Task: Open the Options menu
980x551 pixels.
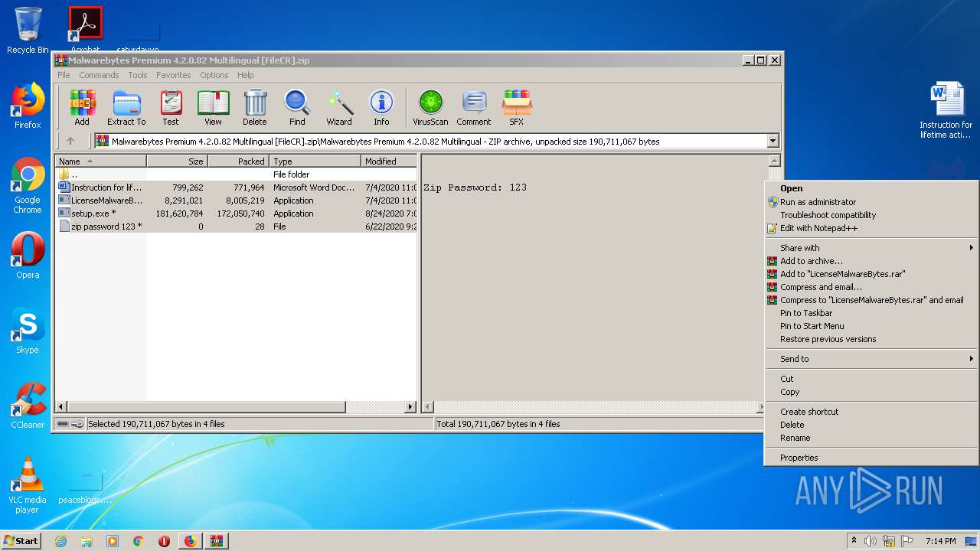Action: pos(214,75)
